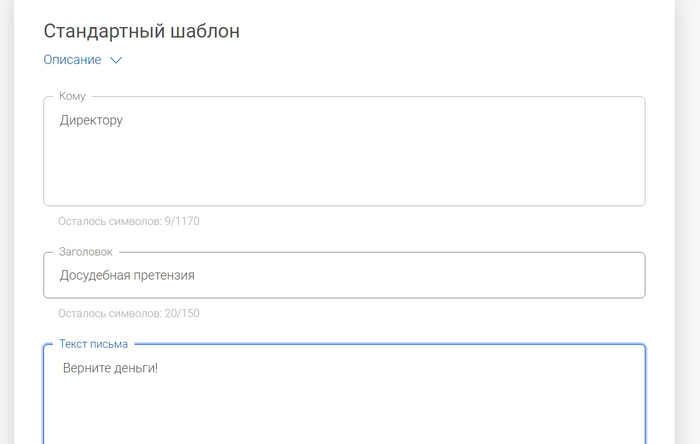Click the word претензия in Заголовок
This screenshot has width=700, height=444.
pos(162,275)
